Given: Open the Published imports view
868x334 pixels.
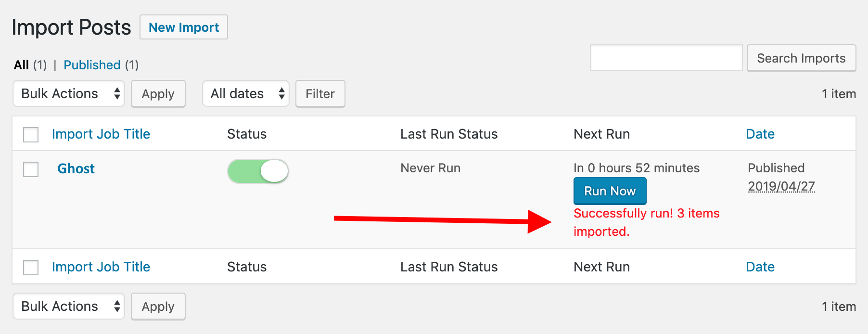Looking at the screenshot, I should 92,64.
